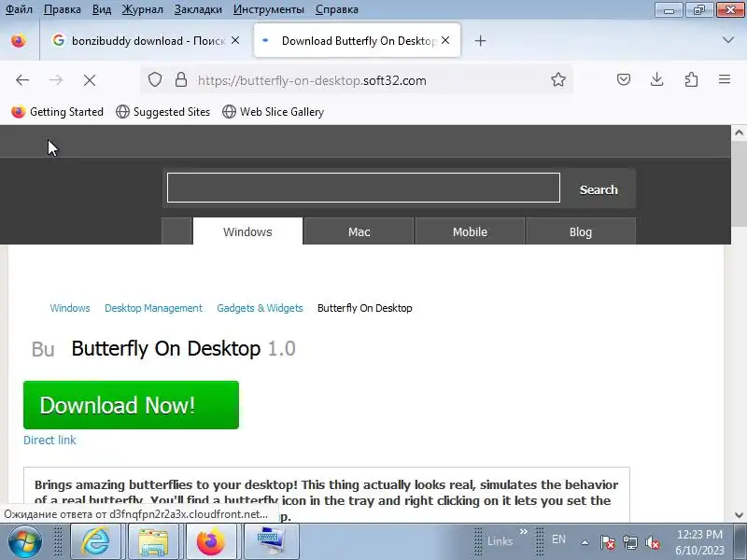Click the padlock site info icon

(x=181, y=79)
